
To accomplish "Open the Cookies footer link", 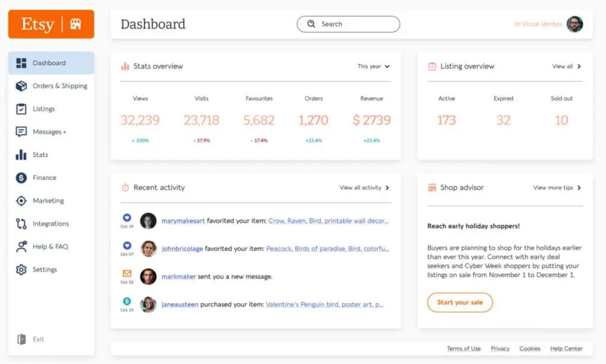I will pyautogui.click(x=530, y=348).
